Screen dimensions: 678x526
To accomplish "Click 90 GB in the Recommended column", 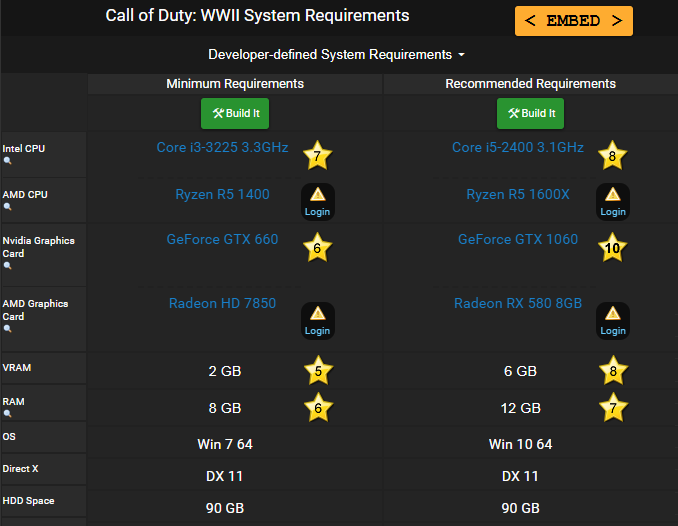I will [x=521, y=508].
